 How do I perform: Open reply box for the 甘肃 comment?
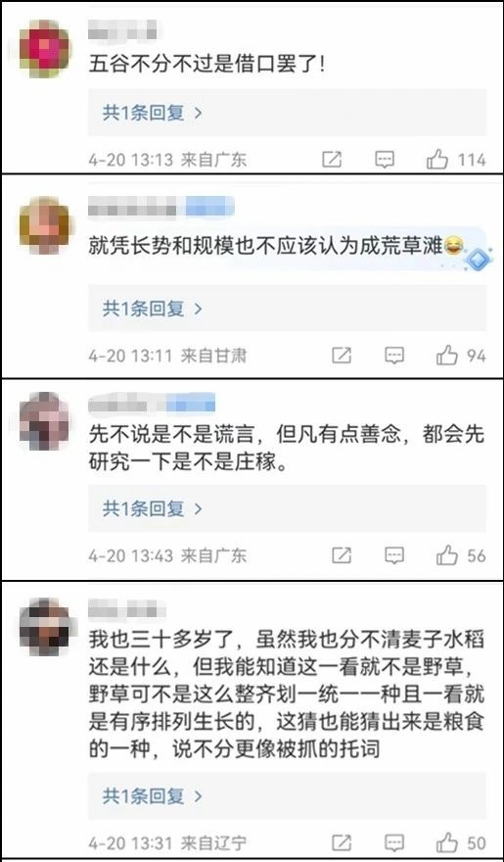tap(394, 357)
